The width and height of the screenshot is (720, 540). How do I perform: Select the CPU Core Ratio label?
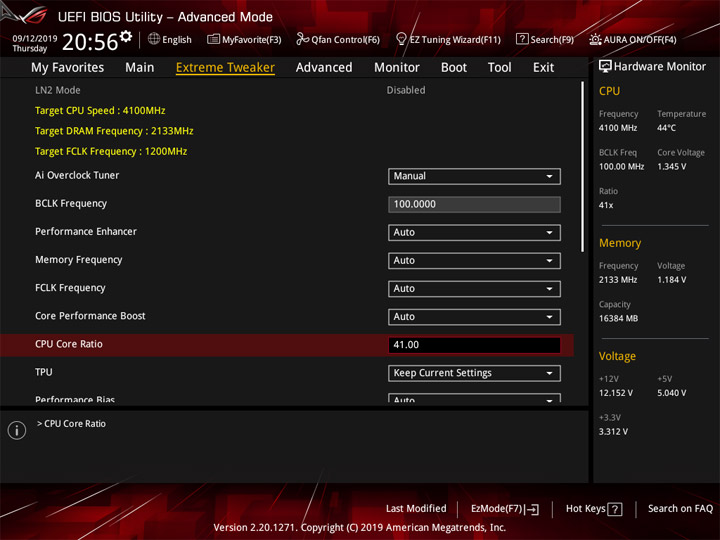click(69, 344)
